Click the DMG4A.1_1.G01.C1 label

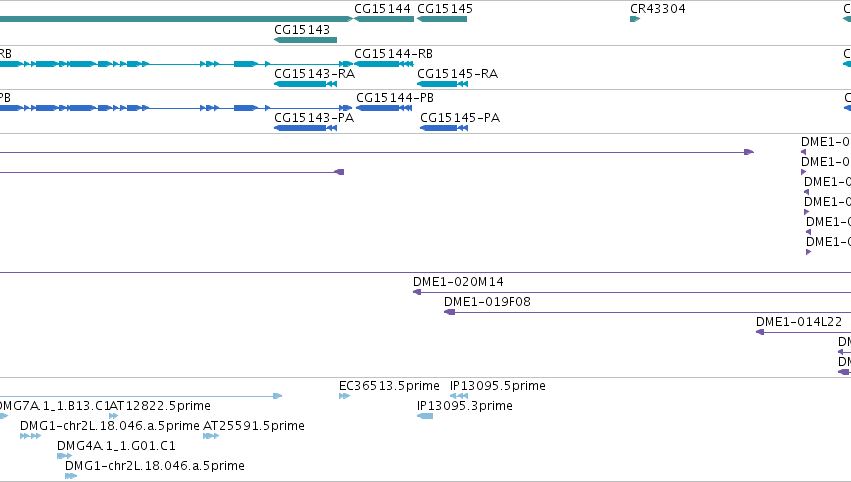(x=116, y=446)
